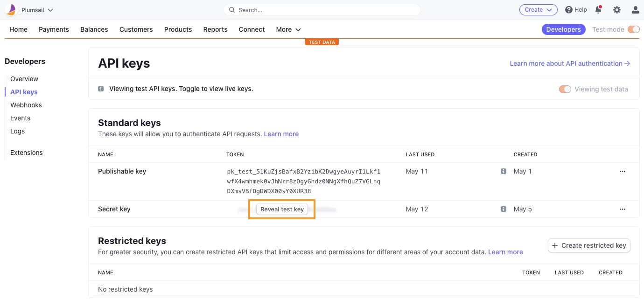Click Reveal test key button
This screenshot has height=300, width=644.
pos(282,209)
